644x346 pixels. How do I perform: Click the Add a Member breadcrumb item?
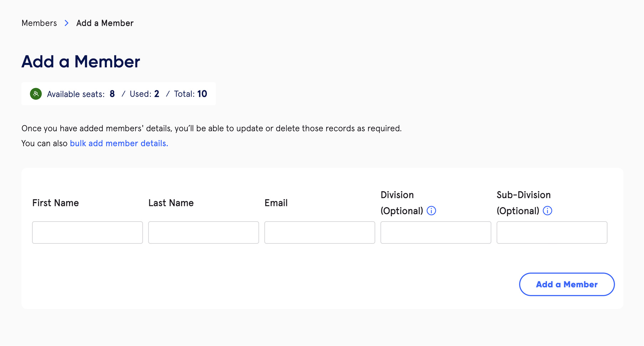click(104, 23)
